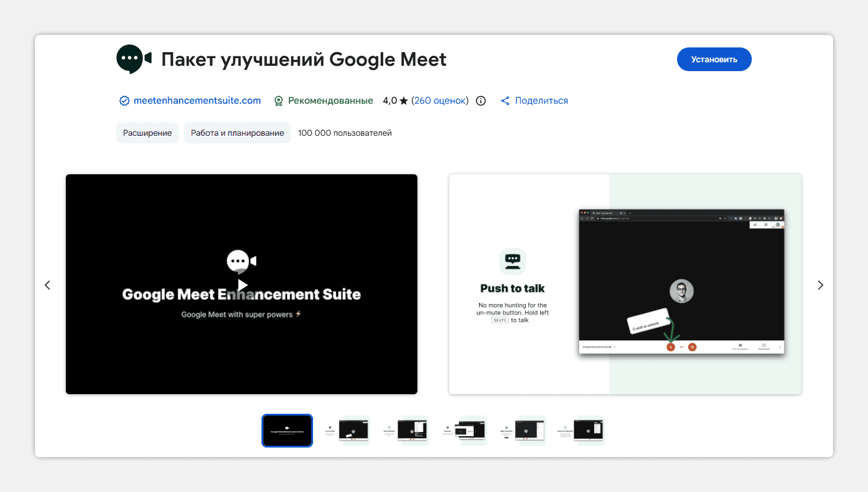Open the Push to talk screenshot slide
Viewport: 868px width, 492px height.
pos(625,284)
